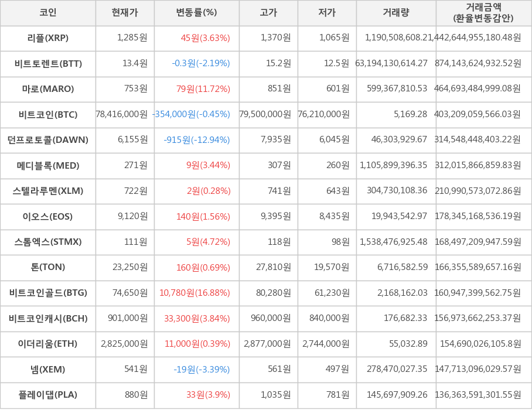Screen dimensions: 532x410
Task: Click the 거래금액 (환율변동감안) header
Action: tap(483, 13)
